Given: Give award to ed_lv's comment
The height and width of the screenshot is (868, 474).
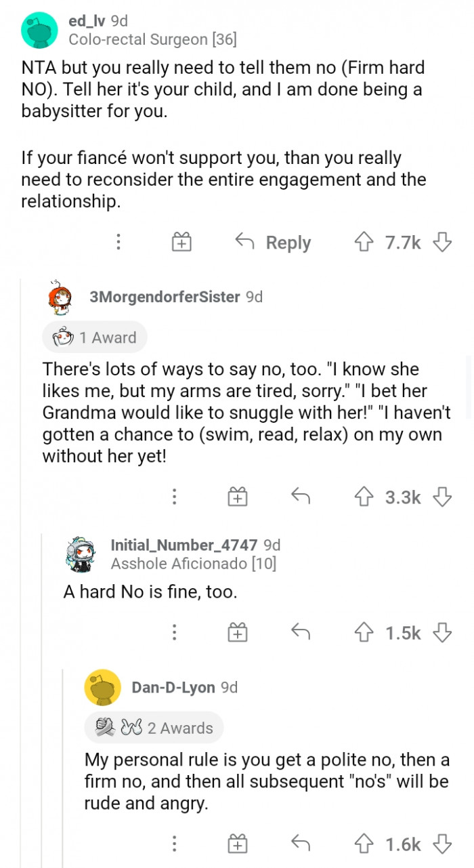Looking at the screenshot, I should click(181, 242).
